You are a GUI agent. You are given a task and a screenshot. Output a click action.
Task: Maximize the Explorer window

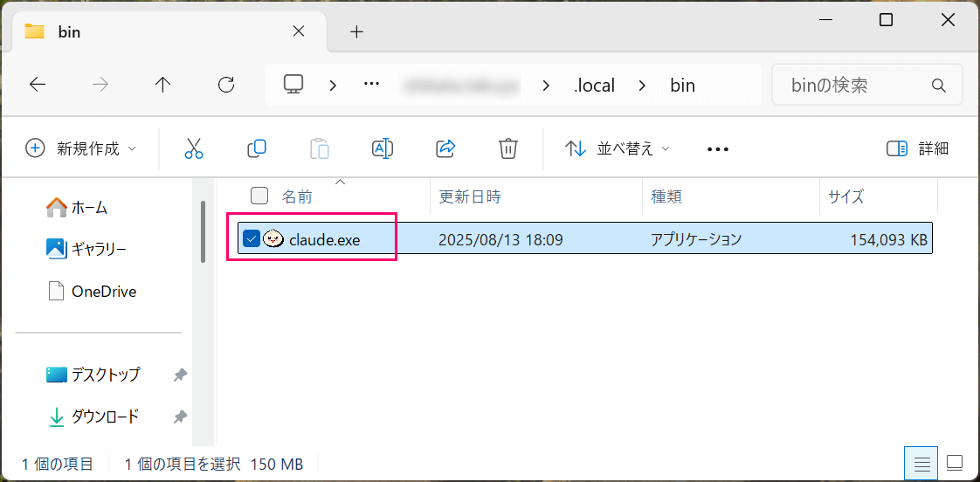pyautogui.click(x=886, y=21)
